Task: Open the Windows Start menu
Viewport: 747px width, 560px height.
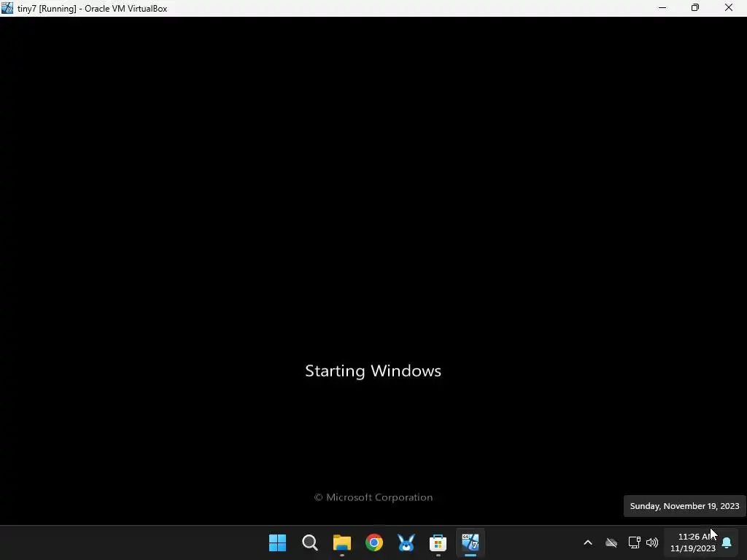Action: pyautogui.click(x=278, y=542)
